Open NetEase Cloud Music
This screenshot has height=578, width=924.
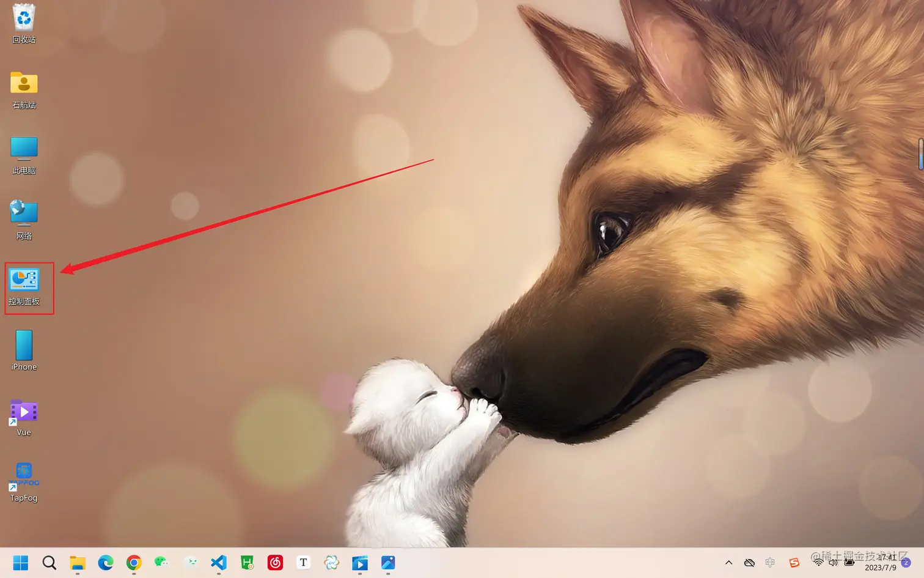coord(275,563)
